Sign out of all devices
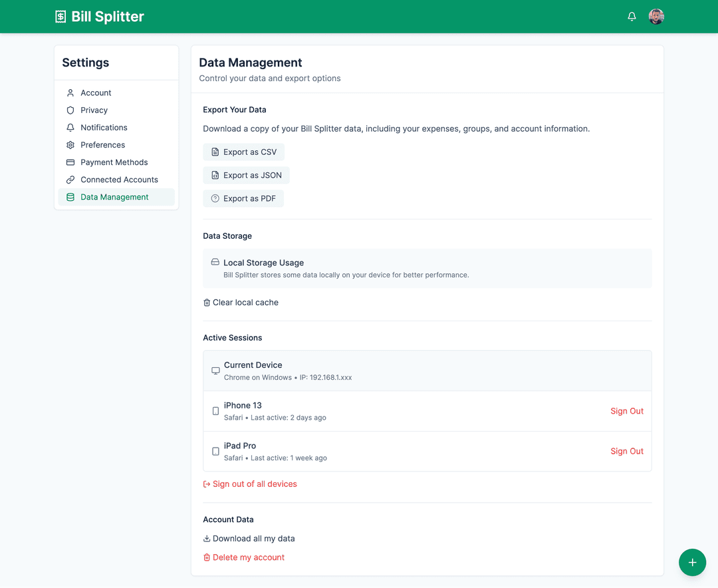Viewport: 718px width, 588px height. tap(250, 484)
